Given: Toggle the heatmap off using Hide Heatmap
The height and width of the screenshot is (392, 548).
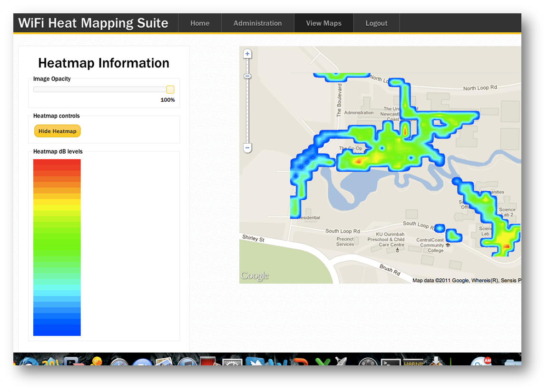Looking at the screenshot, I should click(57, 131).
